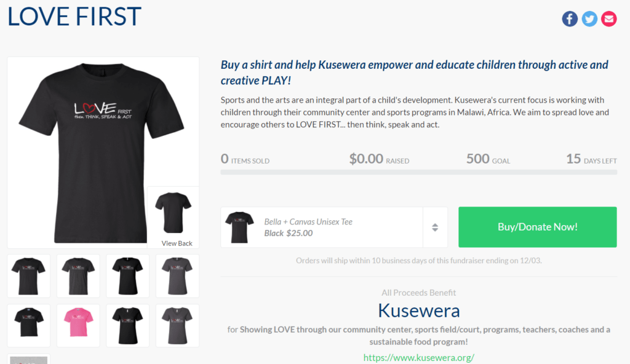
Task: Click the fundraiser progress bar
Action: (418, 172)
